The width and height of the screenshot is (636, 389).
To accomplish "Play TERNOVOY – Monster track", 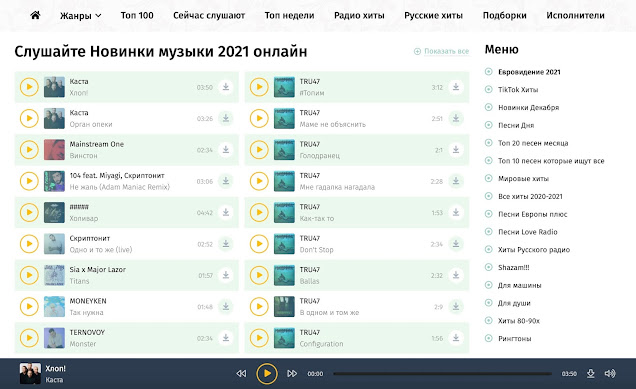I will tap(29, 338).
